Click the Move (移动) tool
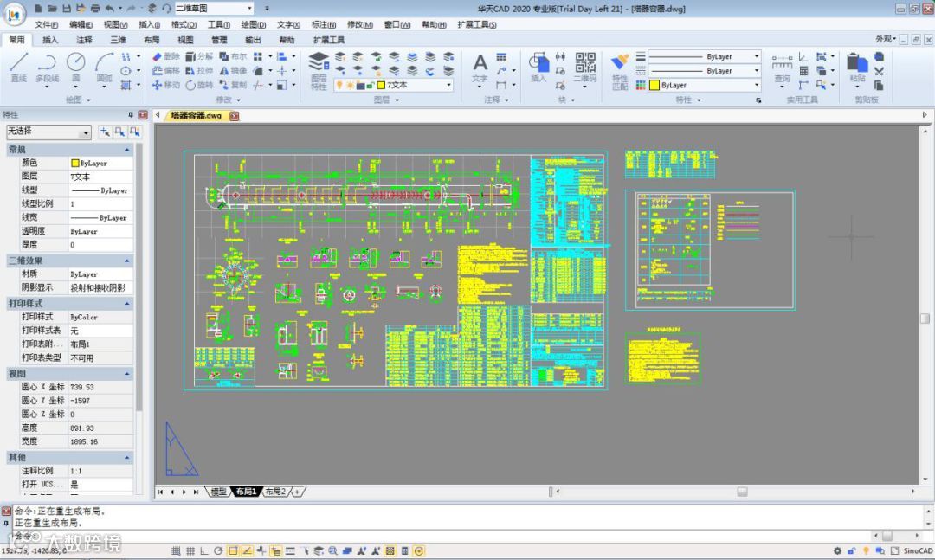This screenshot has height=560, width=935. pos(165,85)
